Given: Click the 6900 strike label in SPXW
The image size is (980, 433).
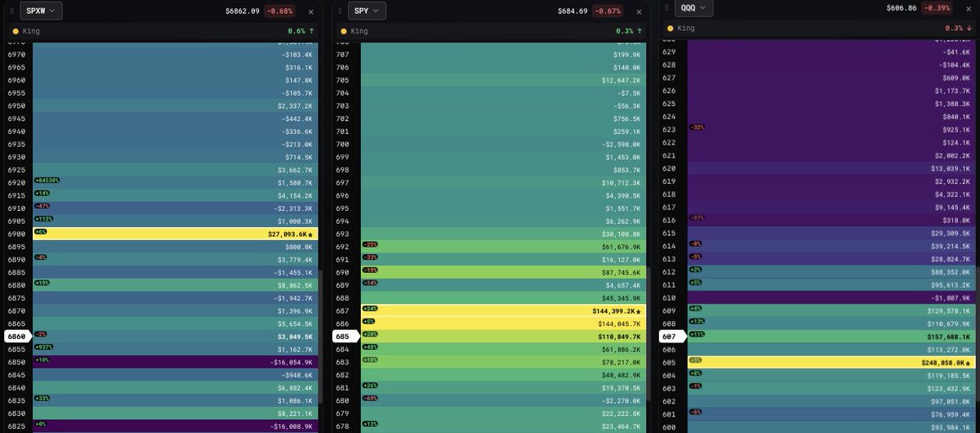Looking at the screenshot, I should coord(16,234).
